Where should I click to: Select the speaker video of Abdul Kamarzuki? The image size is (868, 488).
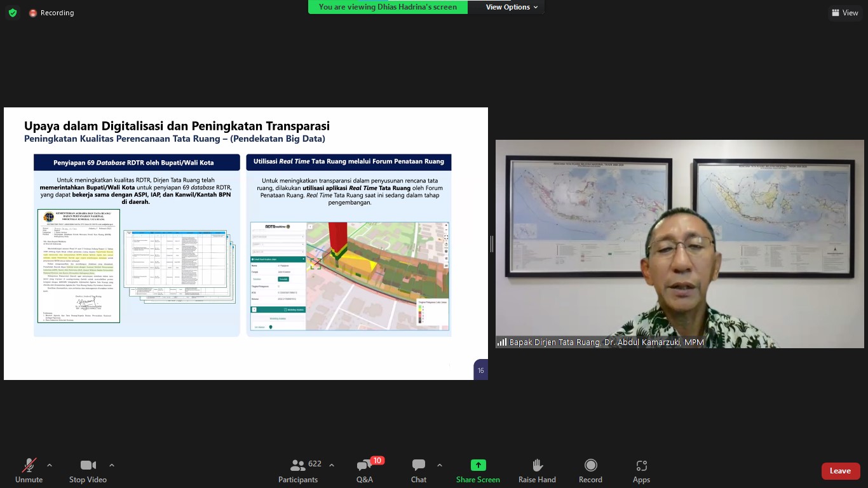pos(679,244)
